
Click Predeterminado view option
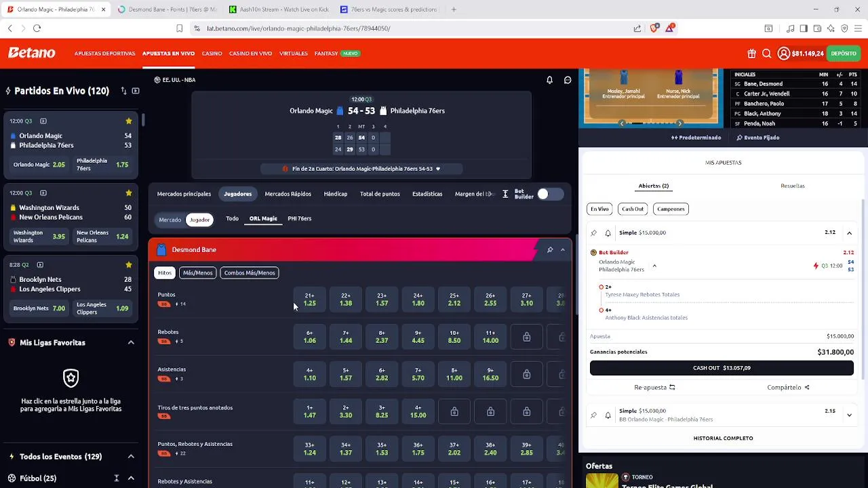[696, 138]
